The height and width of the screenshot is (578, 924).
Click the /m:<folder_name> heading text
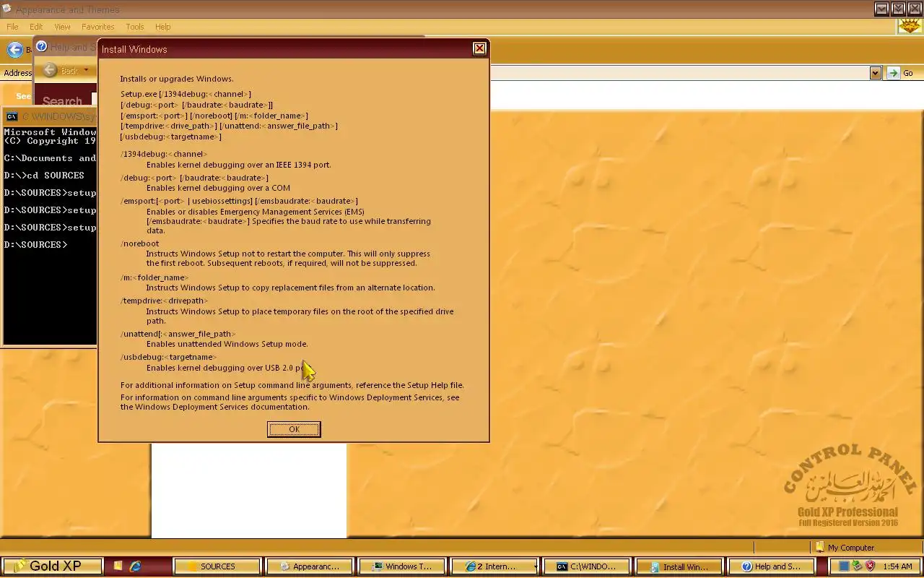coord(154,277)
